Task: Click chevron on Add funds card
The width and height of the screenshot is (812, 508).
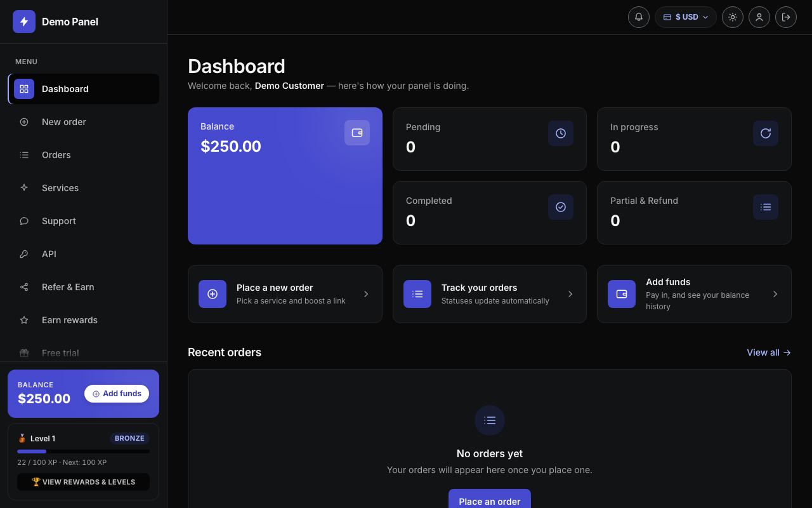Action: coord(775,294)
